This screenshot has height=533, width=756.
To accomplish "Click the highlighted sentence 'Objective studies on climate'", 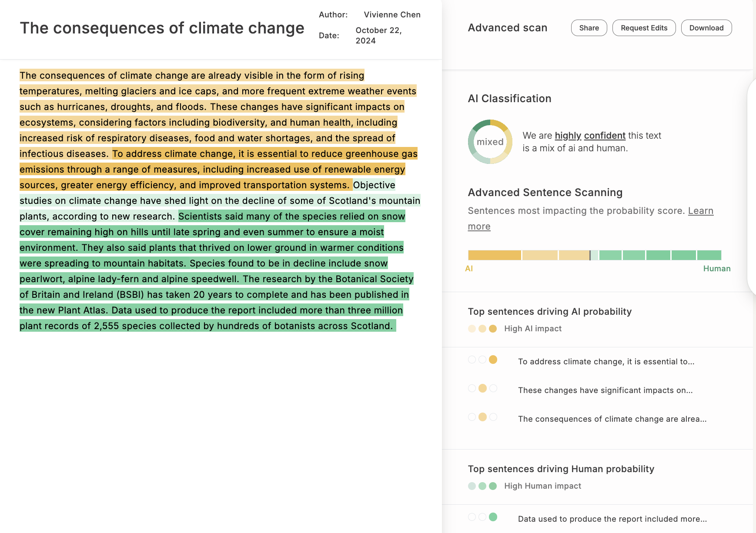I will pos(217,201).
